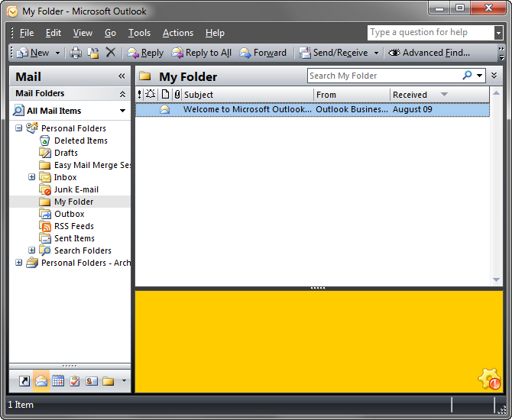Open the Tools menu

(139, 33)
